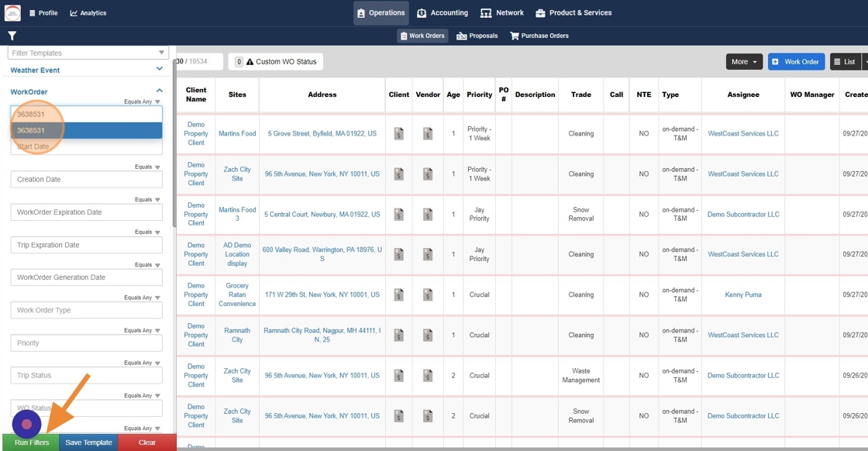Select the highlighted 3638531 suggestion
Viewport: 868px width, 451px height.
tap(87, 130)
